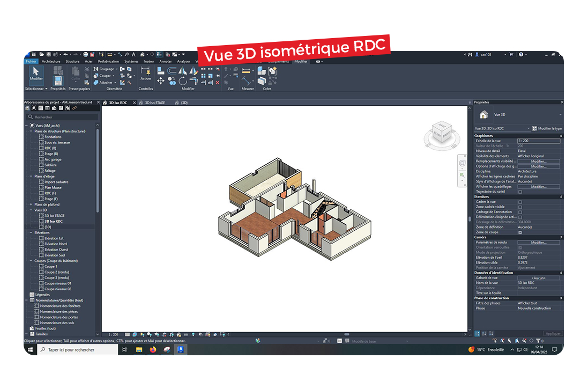
Task: Select Nomenclature des fenêtres in tree
Action: pyautogui.click(x=60, y=306)
